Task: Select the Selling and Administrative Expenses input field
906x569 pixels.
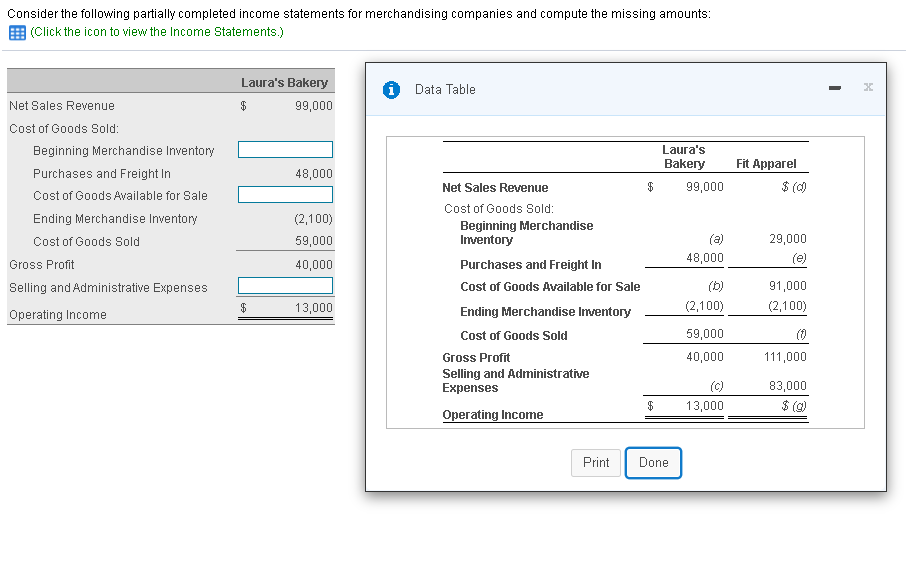Action: pos(285,285)
